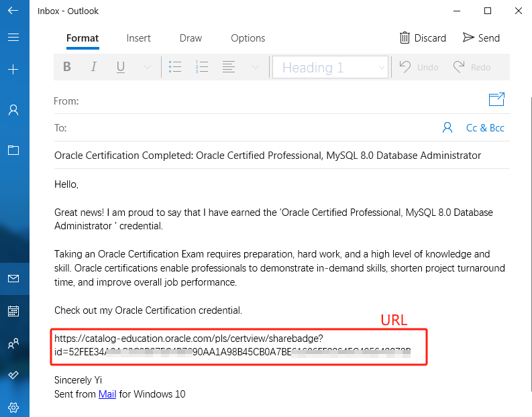
Task: Open the Folders icon in the sidebar
Action: click(13, 150)
